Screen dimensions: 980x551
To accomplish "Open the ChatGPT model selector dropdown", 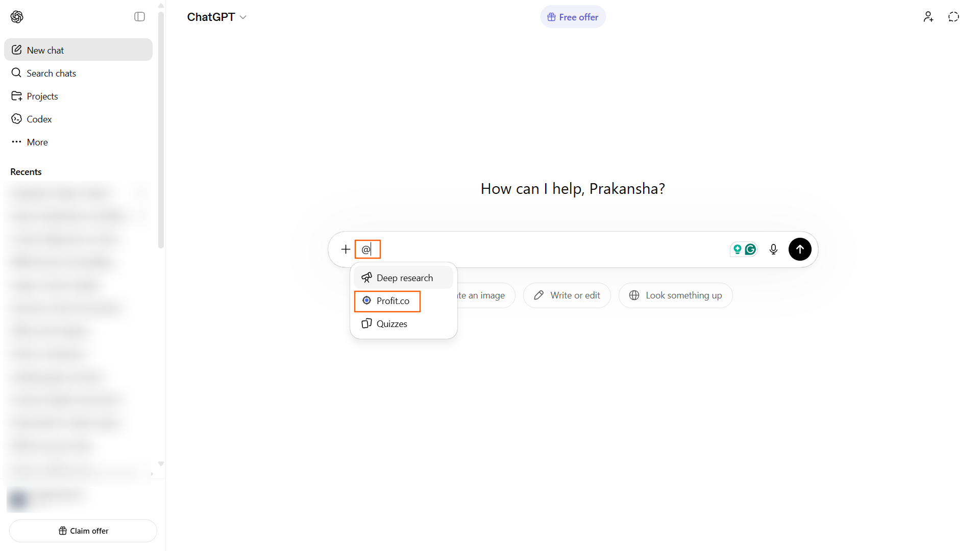I will (x=216, y=17).
